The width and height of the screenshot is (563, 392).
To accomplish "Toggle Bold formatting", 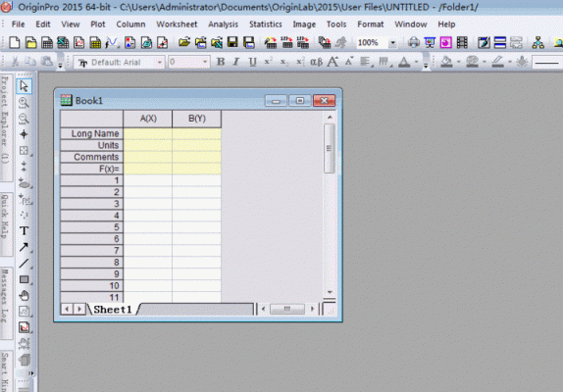I will pos(221,62).
